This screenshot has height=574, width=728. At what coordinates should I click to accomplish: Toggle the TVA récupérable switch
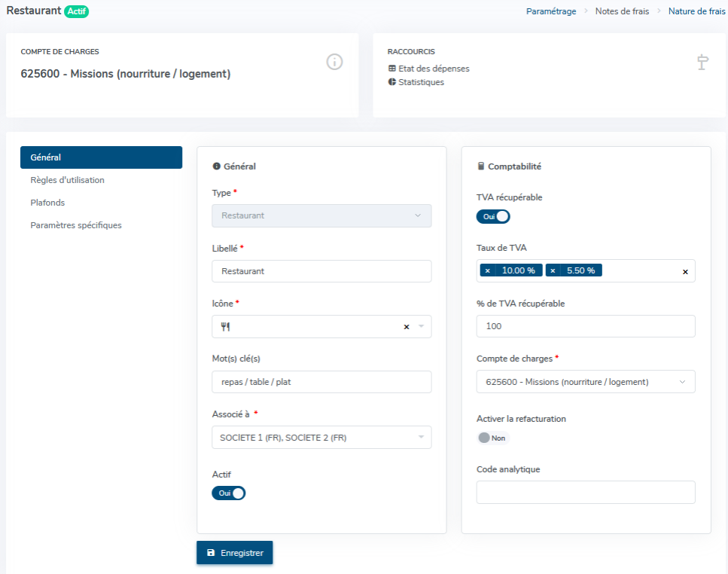click(x=493, y=217)
